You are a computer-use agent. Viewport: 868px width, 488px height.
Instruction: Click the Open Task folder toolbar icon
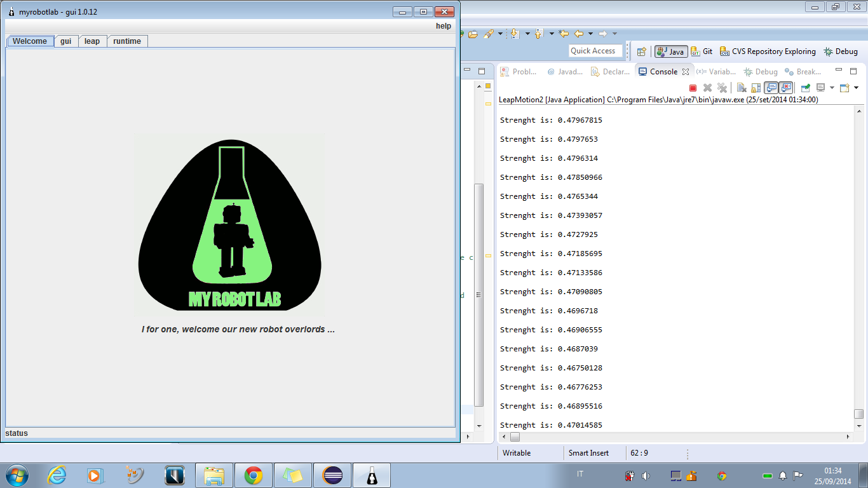(473, 34)
